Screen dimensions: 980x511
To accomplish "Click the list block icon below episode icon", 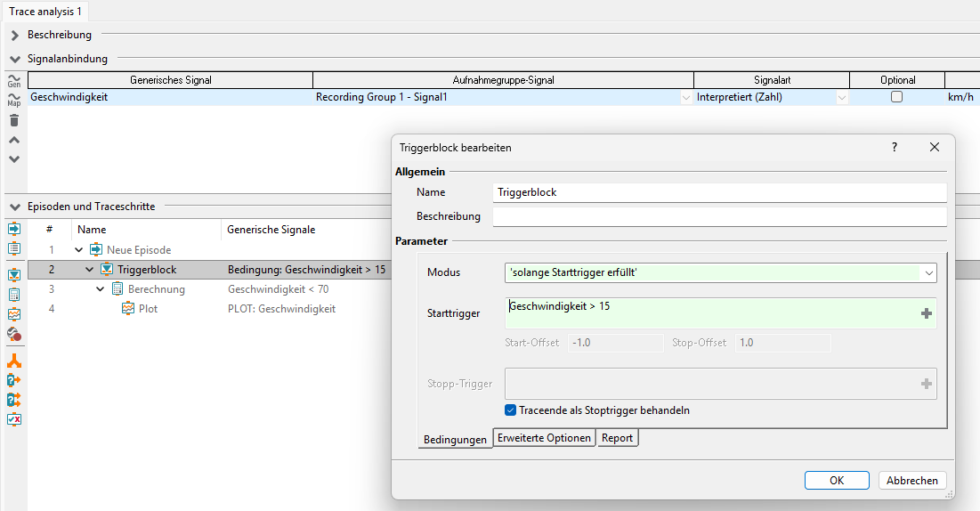I will pos(14,248).
